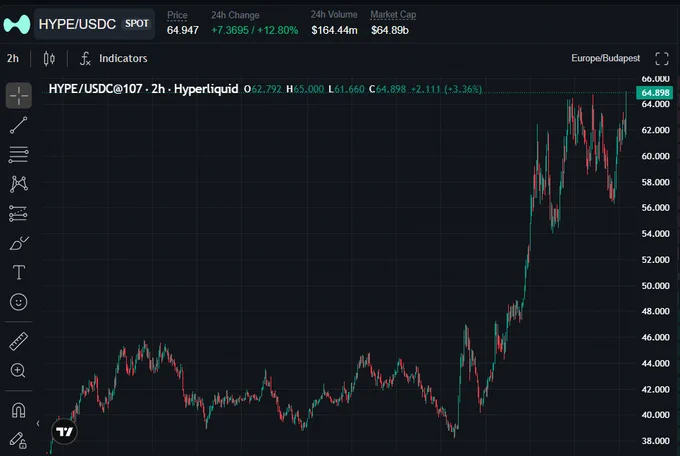The height and width of the screenshot is (456, 680).
Task: Click the TradingView logo badge
Action: pyautogui.click(x=65, y=431)
